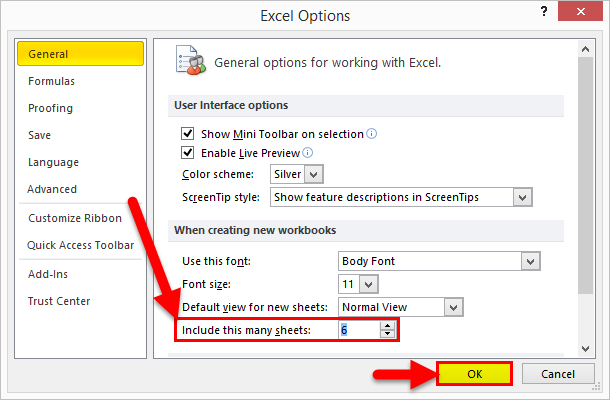This screenshot has height=400, width=610.
Task: Expand the ScreenTip style dropdown
Action: 521,197
